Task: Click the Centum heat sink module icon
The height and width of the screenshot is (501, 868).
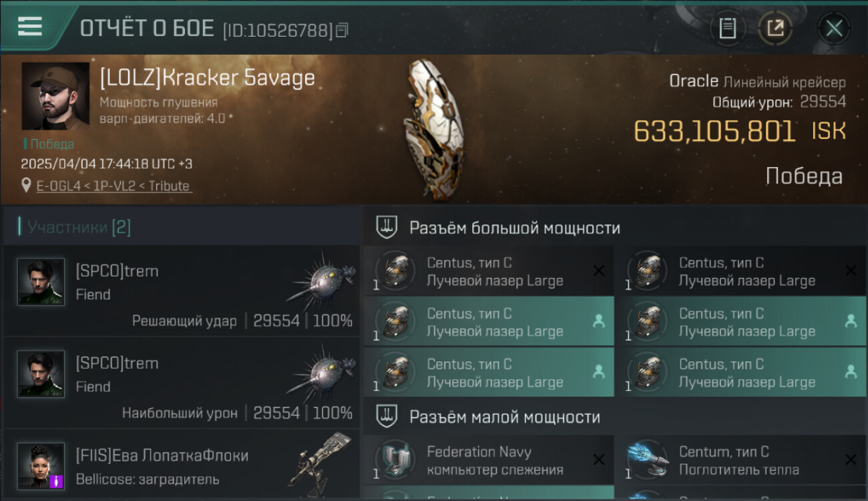Action: pos(648,459)
